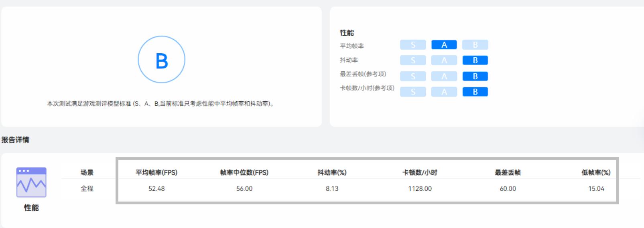The height and width of the screenshot is (228, 644).
Task: Click the 抖动率(%) column header
Action: pos(332,173)
